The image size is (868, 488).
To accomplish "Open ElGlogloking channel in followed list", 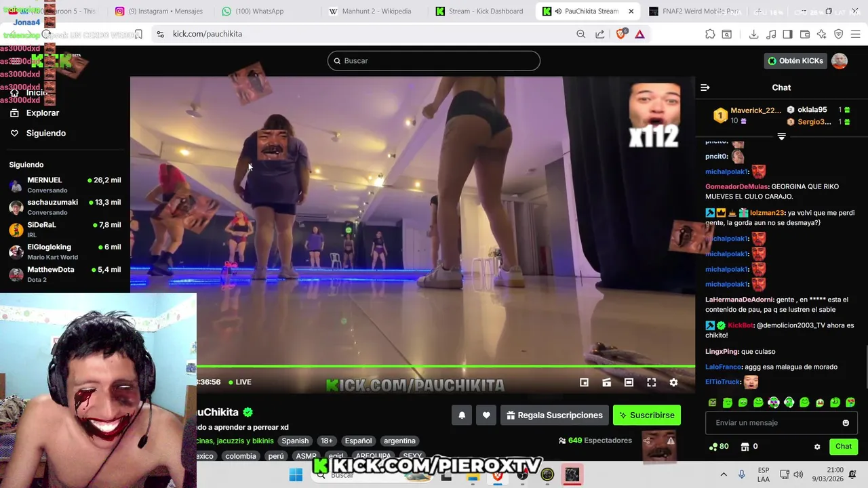I will [x=65, y=251].
